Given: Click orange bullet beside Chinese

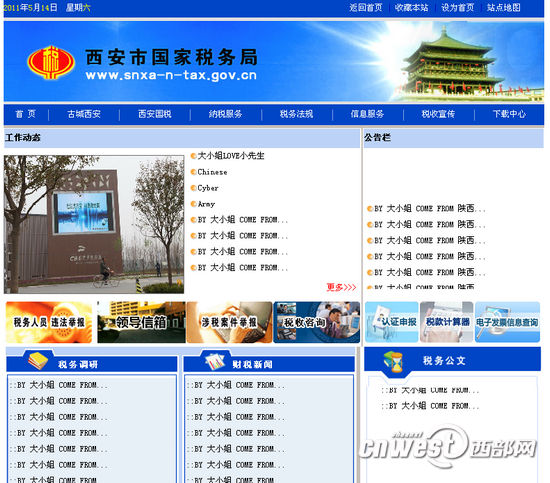Looking at the screenshot, I should point(193,172).
